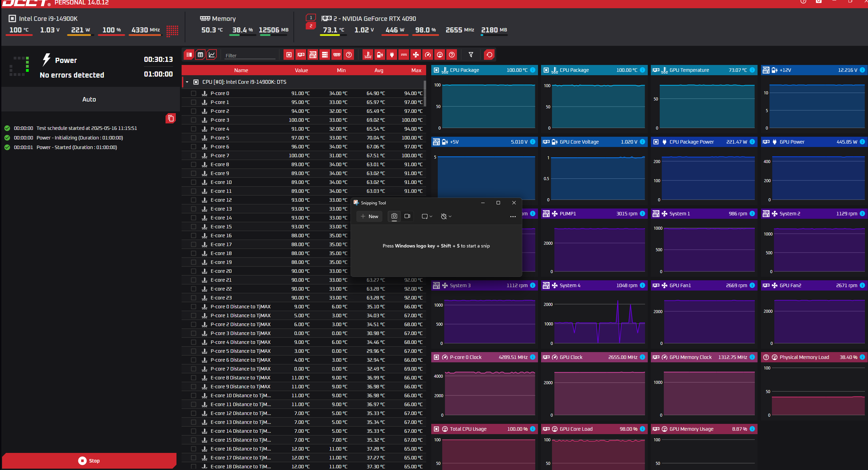Image resolution: width=868 pixels, height=470 pixels.
Task: Open snipping mode dropdown in Snipping Tool
Action: [x=427, y=216]
